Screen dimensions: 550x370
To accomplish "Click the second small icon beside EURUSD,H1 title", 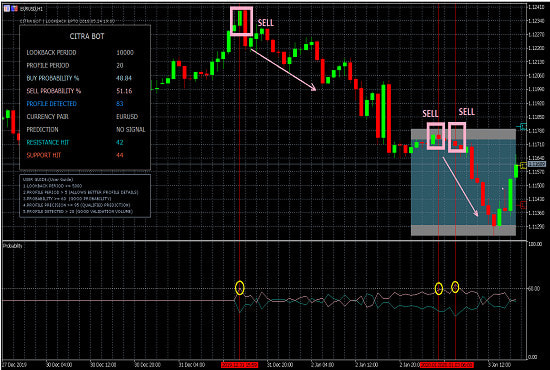I will click(x=14, y=9).
